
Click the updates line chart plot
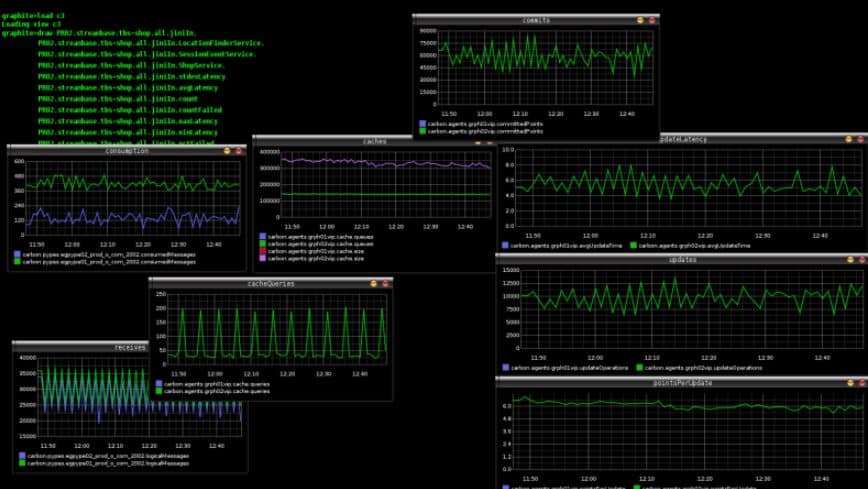coord(692,309)
